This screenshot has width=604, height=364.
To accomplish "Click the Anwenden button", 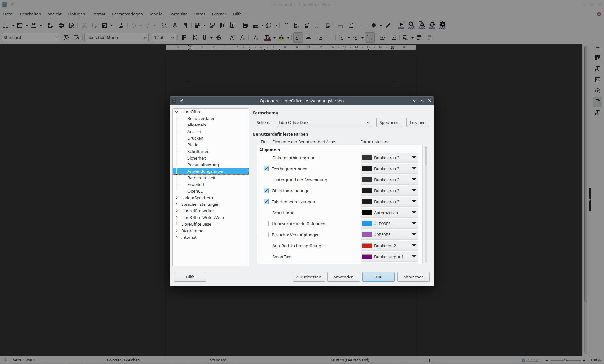I will [x=343, y=277].
